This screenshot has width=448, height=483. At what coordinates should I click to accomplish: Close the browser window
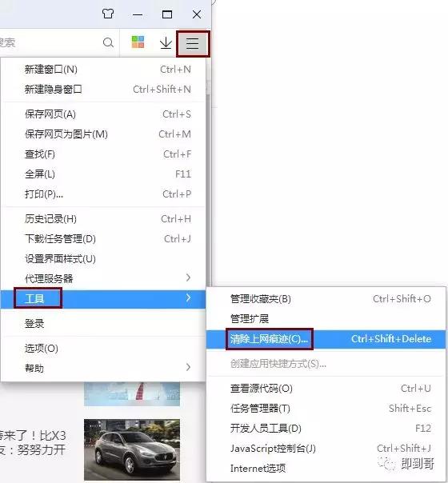click(197, 14)
